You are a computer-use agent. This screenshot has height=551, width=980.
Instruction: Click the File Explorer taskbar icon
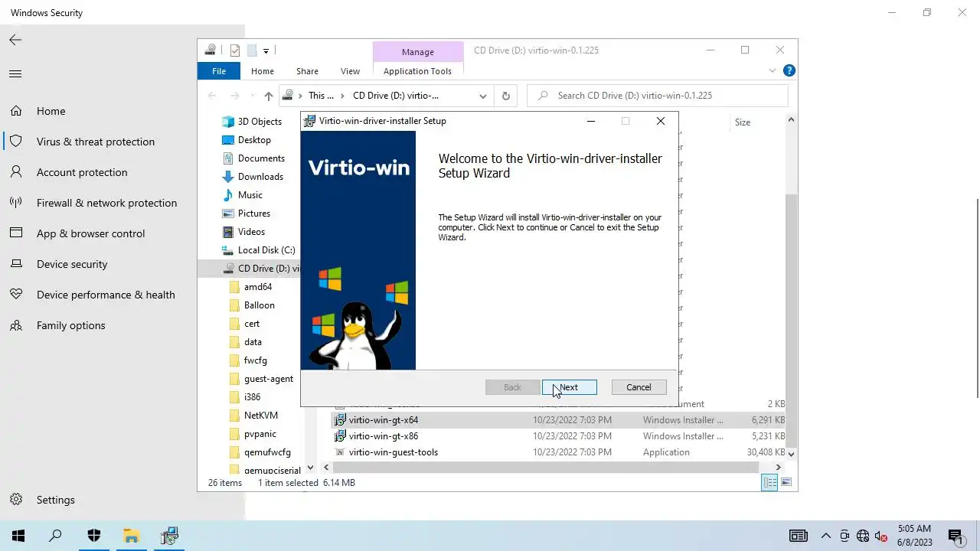click(x=132, y=536)
